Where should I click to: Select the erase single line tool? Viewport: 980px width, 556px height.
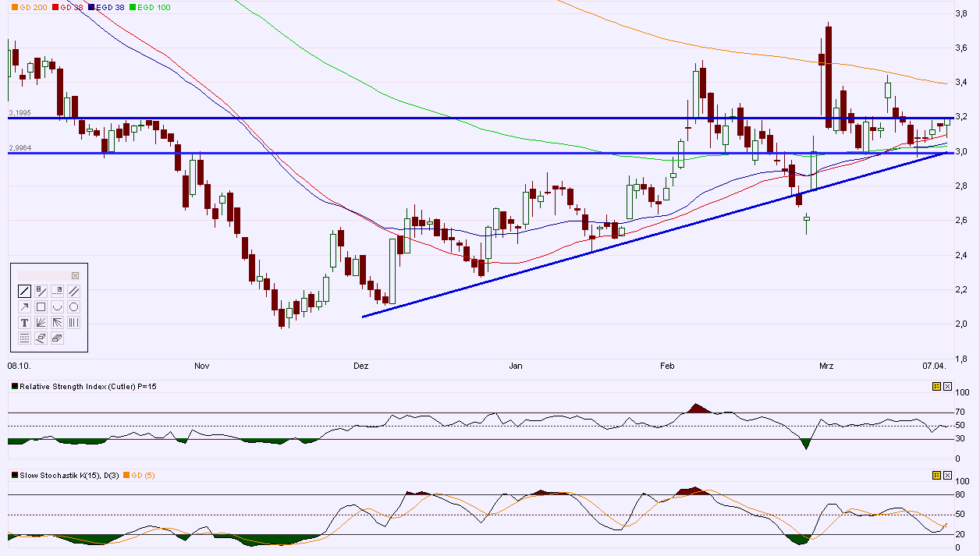tap(41, 338)
